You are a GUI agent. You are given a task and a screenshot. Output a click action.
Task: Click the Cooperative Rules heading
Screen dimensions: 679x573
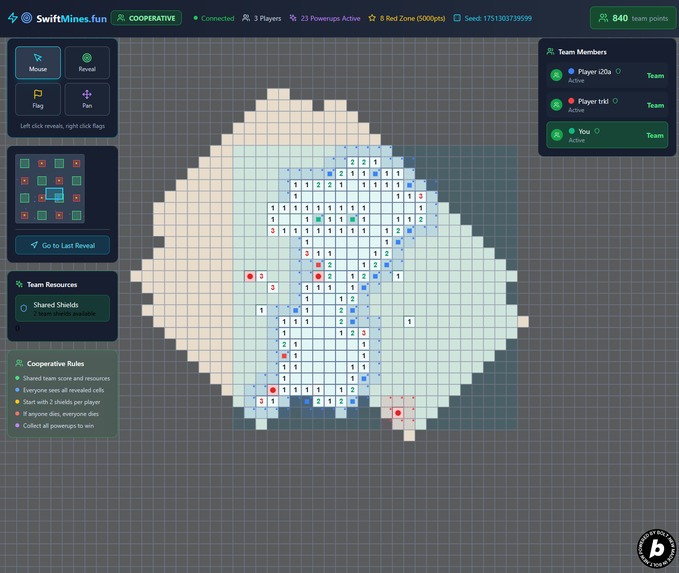pos(55,363)
